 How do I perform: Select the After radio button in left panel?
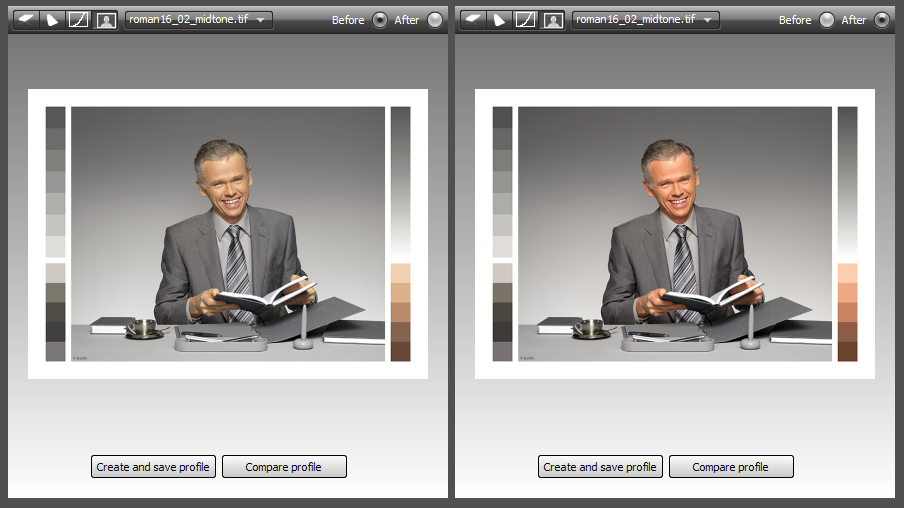coord(435,20)
